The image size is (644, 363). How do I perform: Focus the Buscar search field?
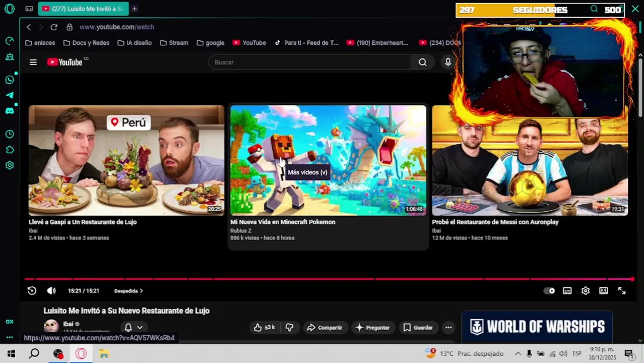tap(310, 62)
